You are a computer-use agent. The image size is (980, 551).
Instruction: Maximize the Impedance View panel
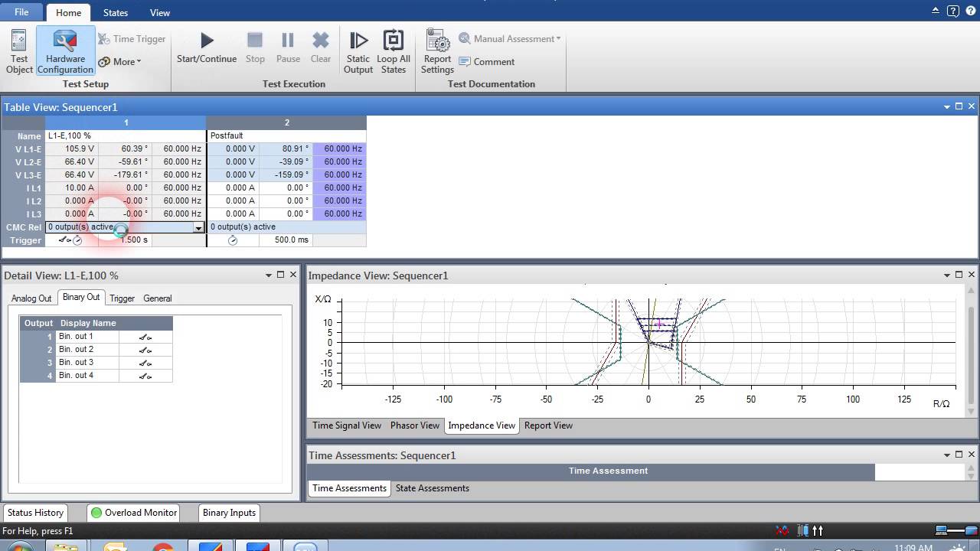coord(959,275)
